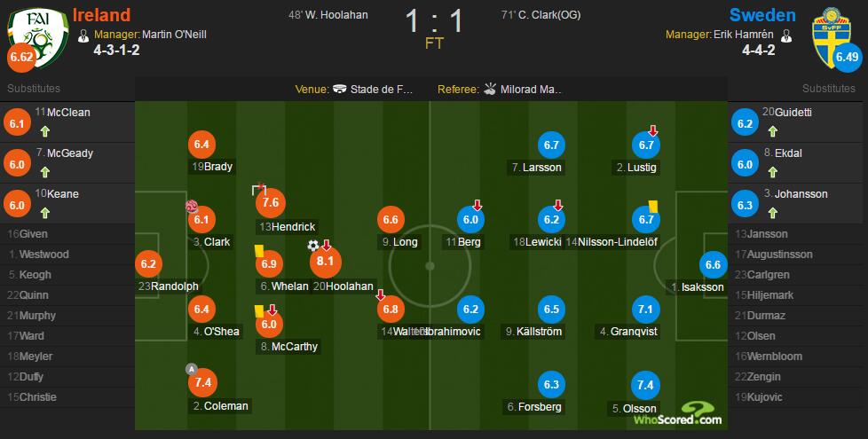The image size is (868, 439).
Task: Click the goal ball icon beside Hoolahan
Action: [313, 246]
